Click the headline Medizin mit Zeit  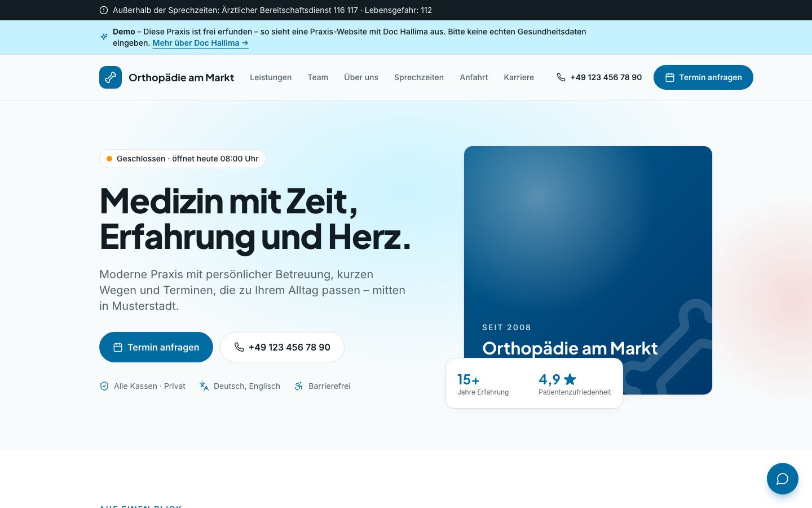(229, 201)
